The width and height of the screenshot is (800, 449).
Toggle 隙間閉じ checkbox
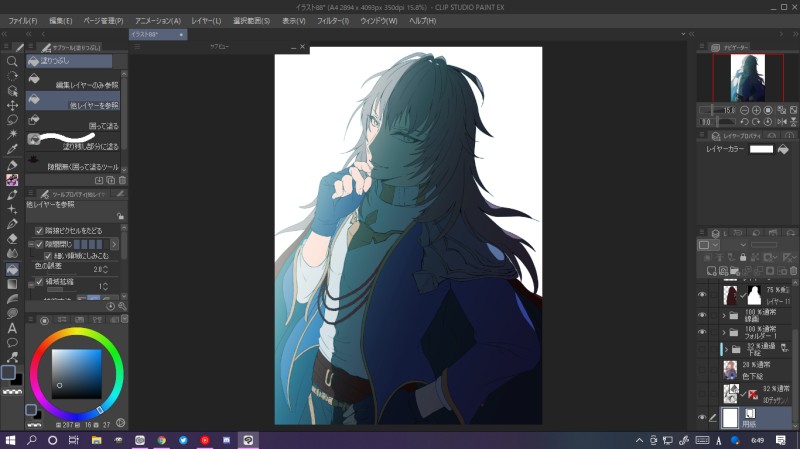point(39,244)
